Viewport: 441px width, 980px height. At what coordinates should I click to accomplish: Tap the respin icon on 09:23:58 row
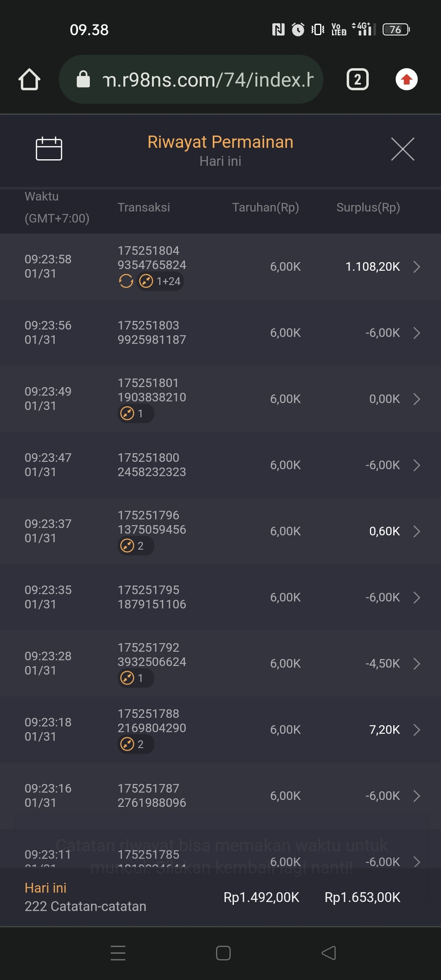[x=126, y=281]
